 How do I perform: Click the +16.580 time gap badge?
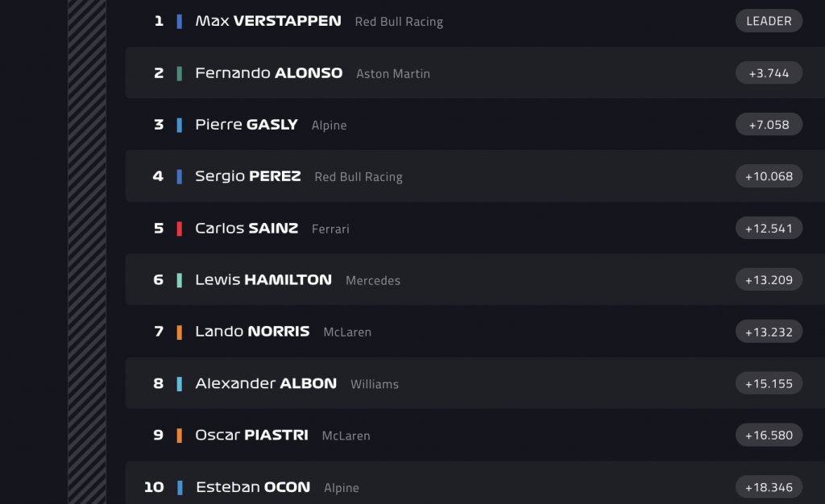click(x=769, y=436)
